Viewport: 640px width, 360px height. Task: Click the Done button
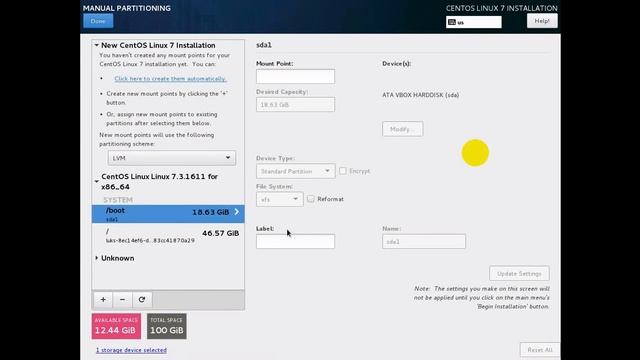[98, 21]
